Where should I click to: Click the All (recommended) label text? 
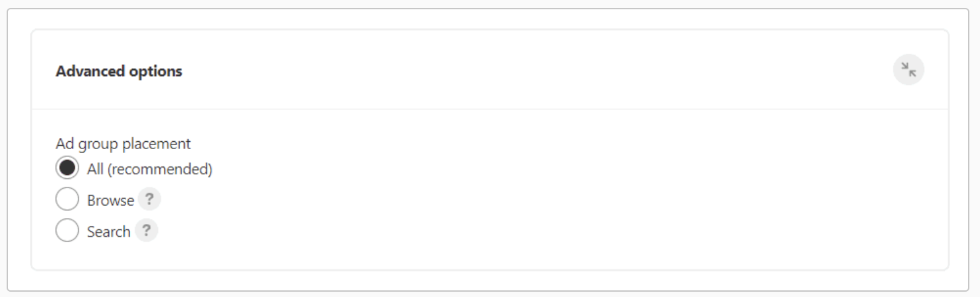point(149,170)
